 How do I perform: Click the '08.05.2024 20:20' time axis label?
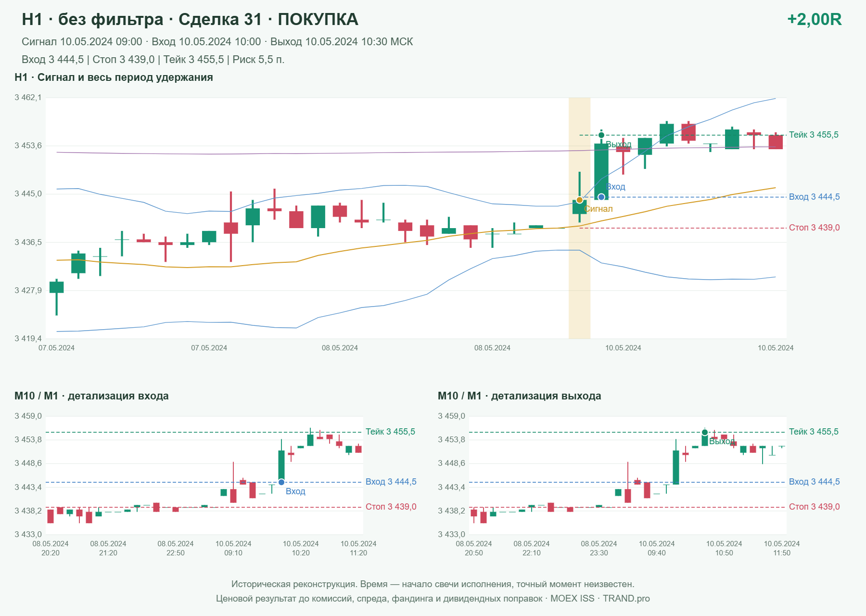point(51,548)
